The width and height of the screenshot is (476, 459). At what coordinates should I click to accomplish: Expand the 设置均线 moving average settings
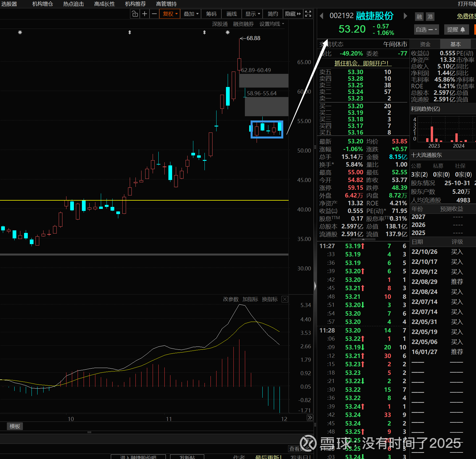[272, 24]
